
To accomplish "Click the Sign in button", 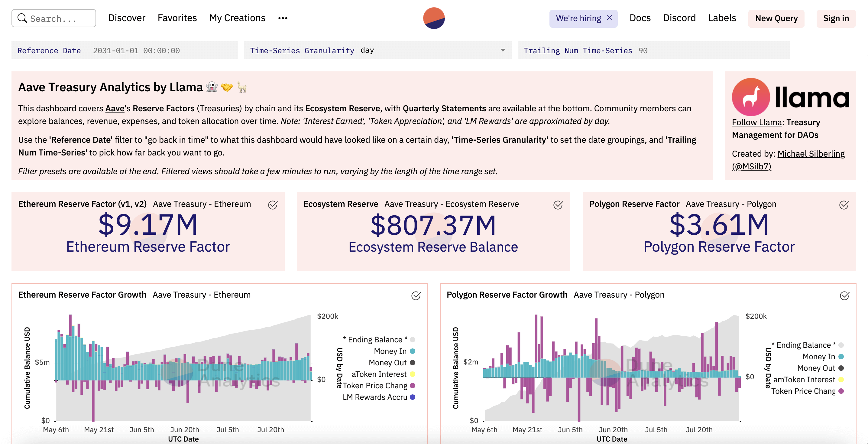I will [836, 18].
